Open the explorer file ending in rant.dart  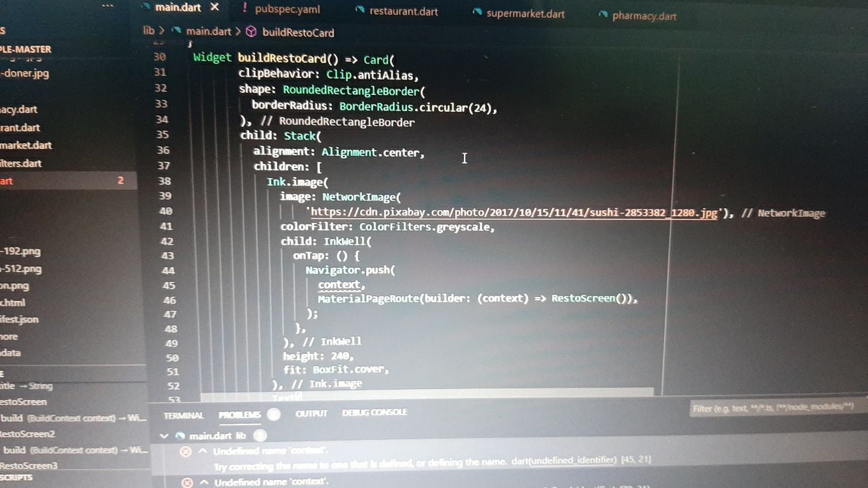point(20,127)
